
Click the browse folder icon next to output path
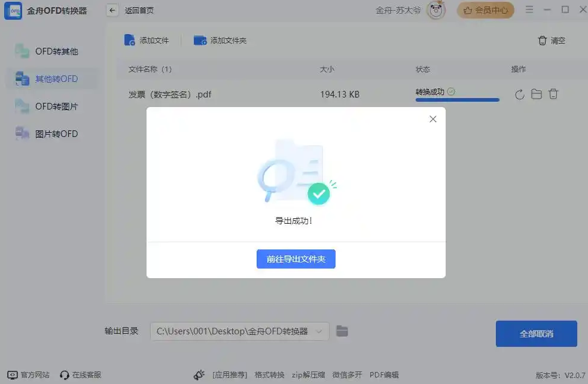click(x=342, y=331)
